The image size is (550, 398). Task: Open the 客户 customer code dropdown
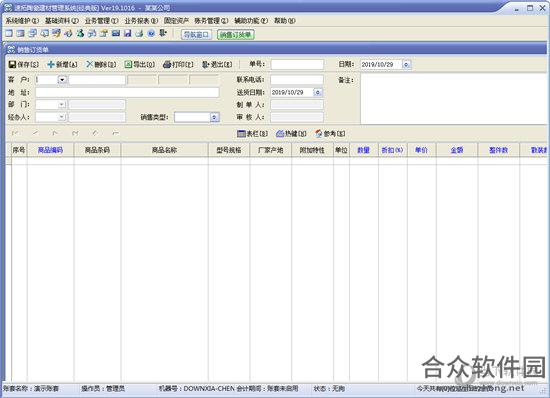click(x=62, y=80)
